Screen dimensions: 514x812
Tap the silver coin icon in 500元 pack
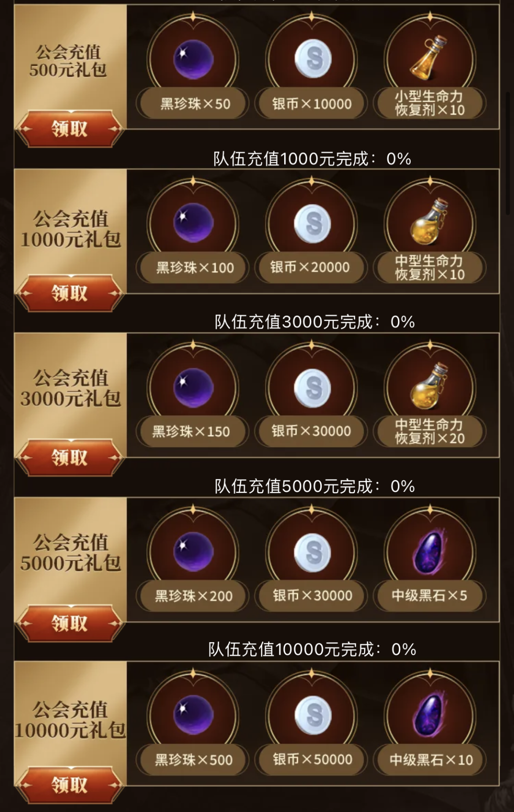coord(312,59)
